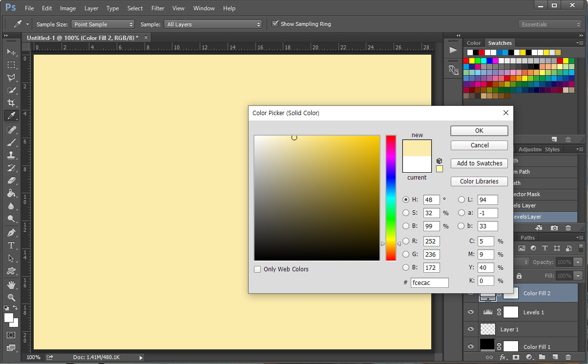Open the Sample Size dropdown
Screen dimensions: 588x364
103,24
